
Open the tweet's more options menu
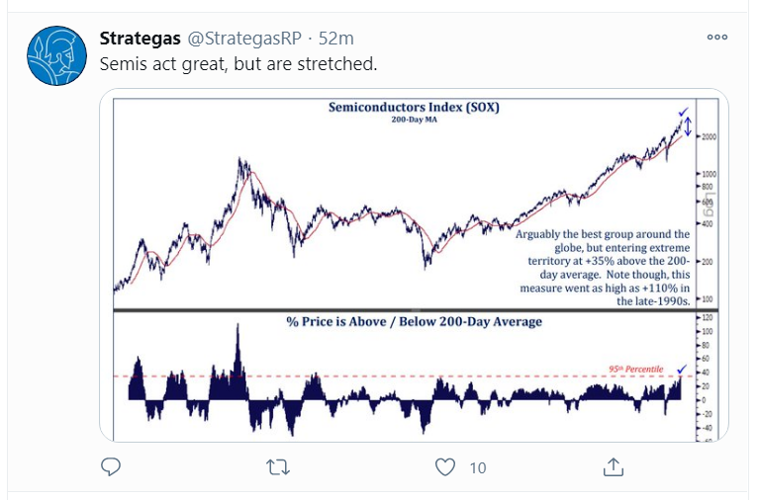tap(717, 37)
